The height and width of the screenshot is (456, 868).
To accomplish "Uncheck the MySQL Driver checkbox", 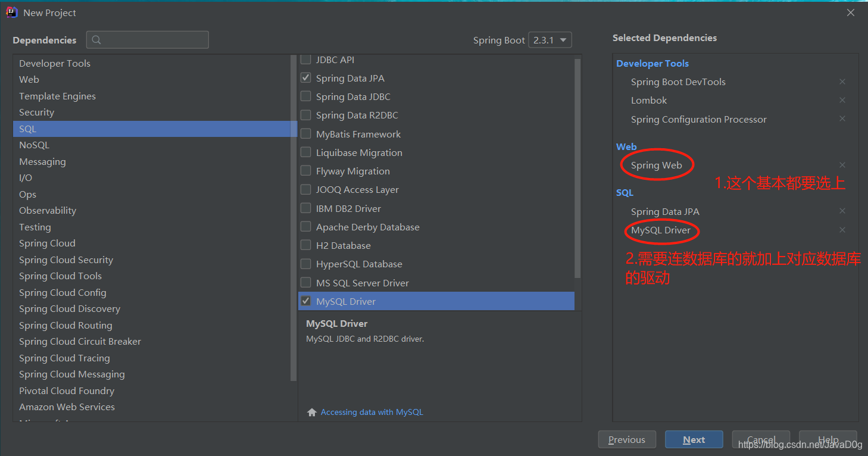I will 305,301.
